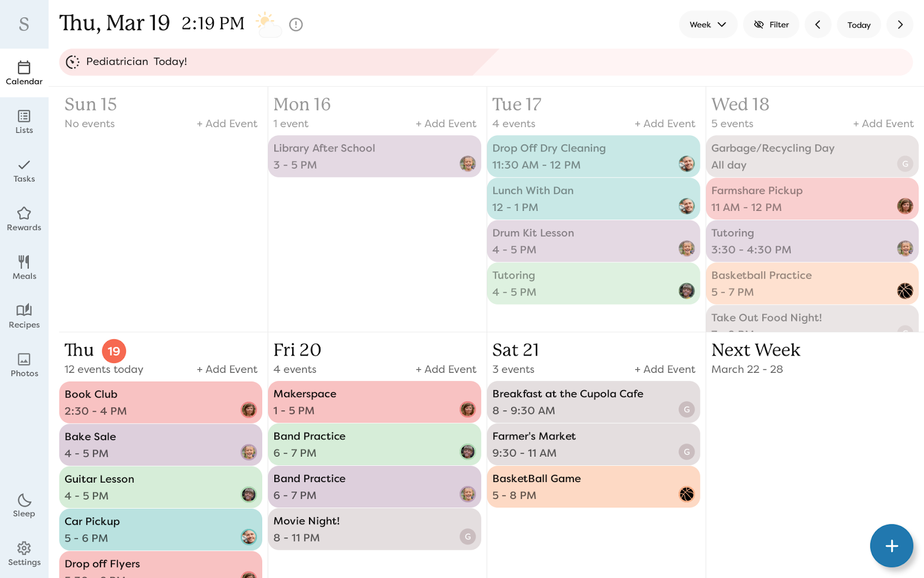Open Rewards star icon
Image resolution: width=924 pixels, height=578 pixels.
click(x=24, y=219)
